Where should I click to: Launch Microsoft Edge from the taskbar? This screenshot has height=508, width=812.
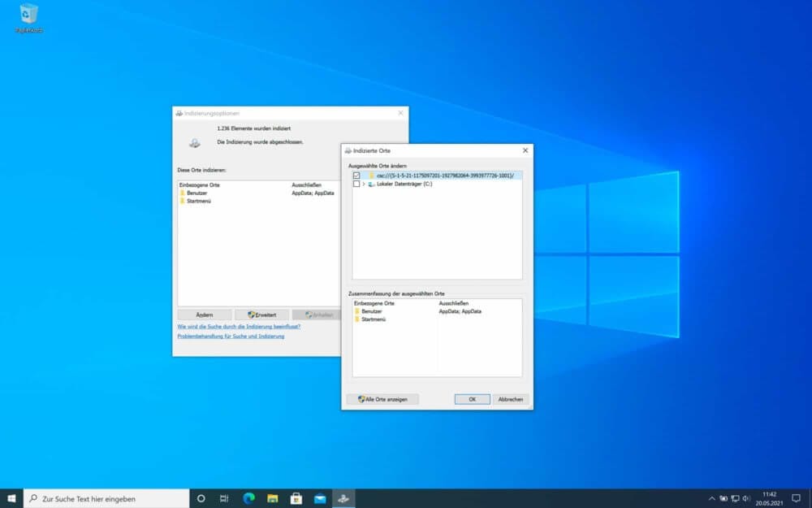(x=248, y=499)
